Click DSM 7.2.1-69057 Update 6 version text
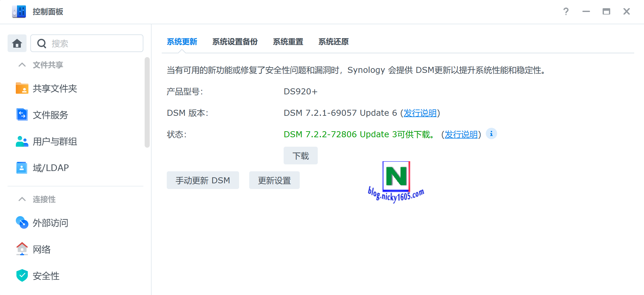This screenshot has height=295, width=644. coord(340,113)
